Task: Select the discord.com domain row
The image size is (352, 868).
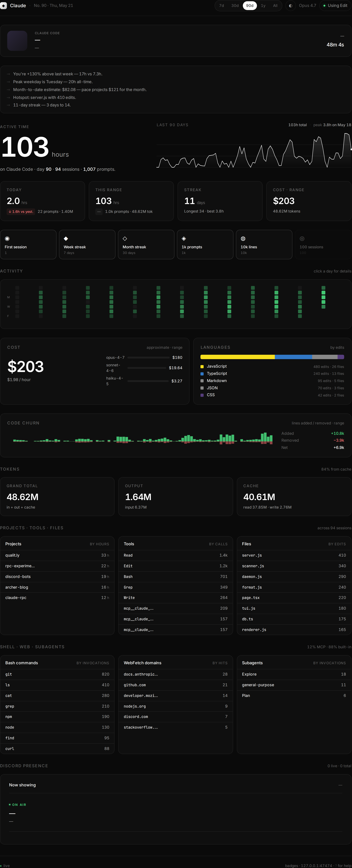Action: [176, 717]
